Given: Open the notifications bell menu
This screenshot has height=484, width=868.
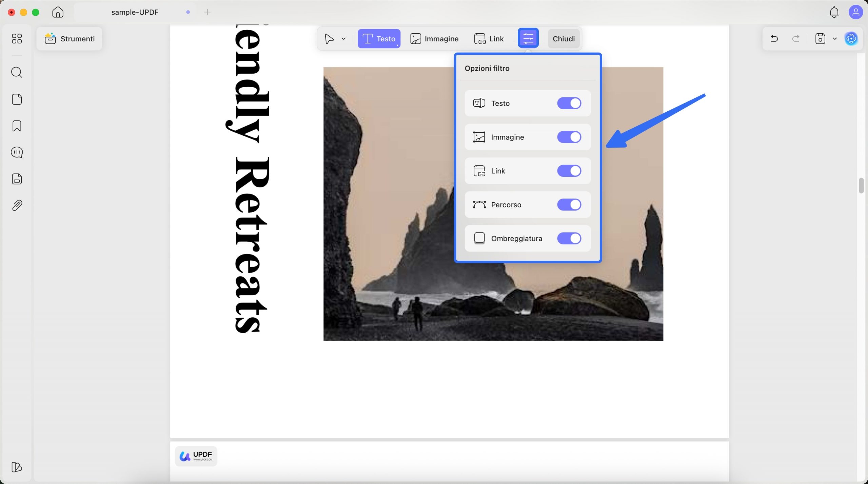Looking at the screenshot, I should pos(834,12).
